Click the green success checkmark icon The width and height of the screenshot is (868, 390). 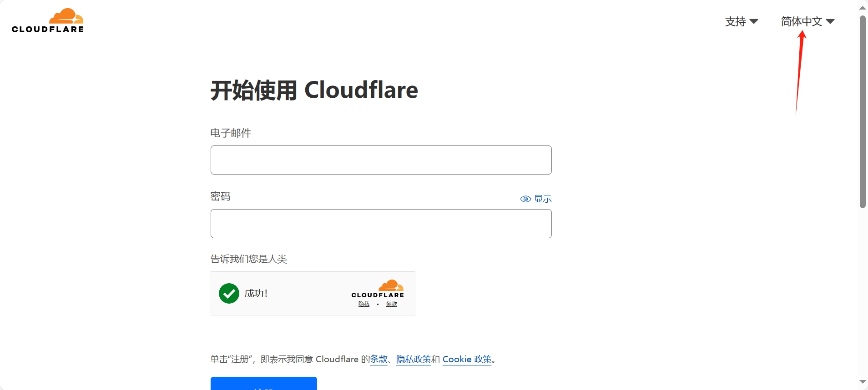pyautogui.click(x=229, y=293)
